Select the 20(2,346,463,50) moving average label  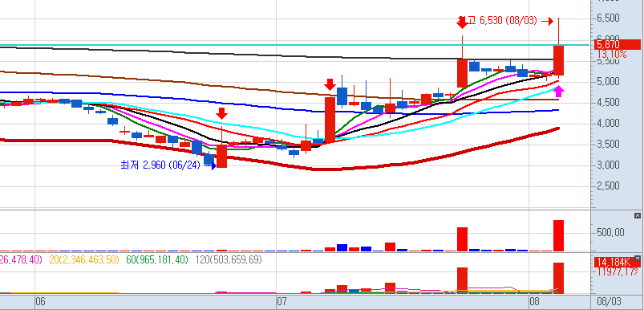[84, 260]
